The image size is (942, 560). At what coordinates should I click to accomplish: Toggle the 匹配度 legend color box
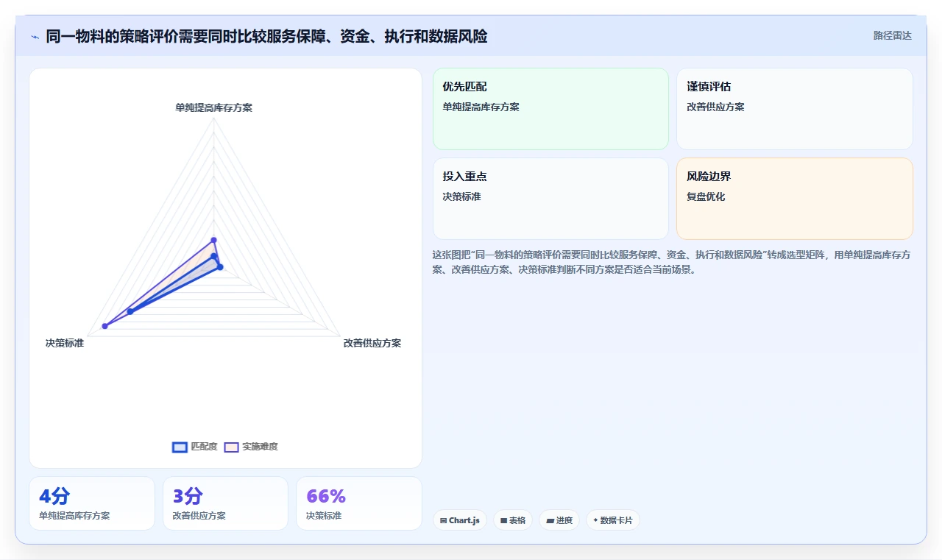coord(180,447)
